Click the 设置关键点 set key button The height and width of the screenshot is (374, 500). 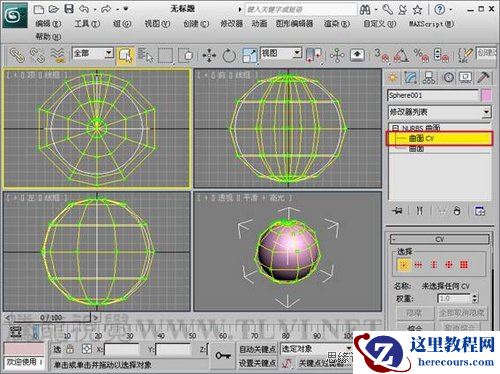(257, 363)
